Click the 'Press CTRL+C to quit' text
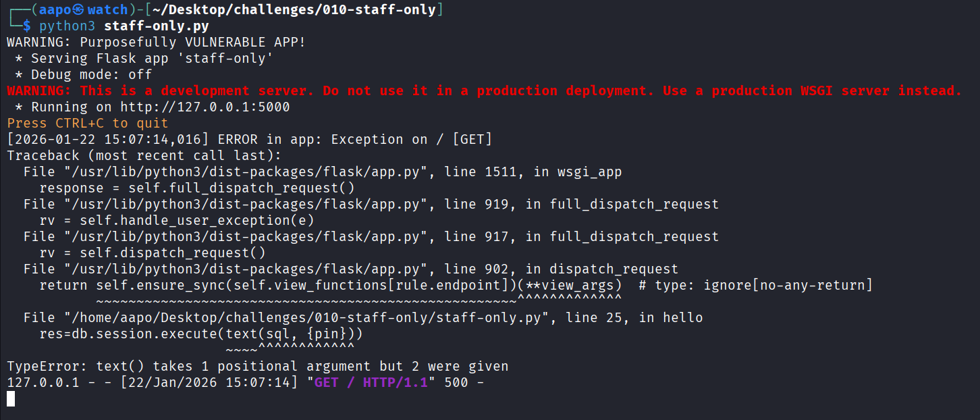This screenshot has width=980, height=420. [x=87, y=123]
